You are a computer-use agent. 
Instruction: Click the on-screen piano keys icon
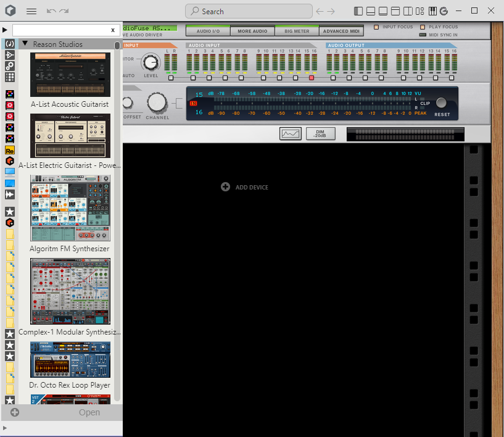(432, 11)
